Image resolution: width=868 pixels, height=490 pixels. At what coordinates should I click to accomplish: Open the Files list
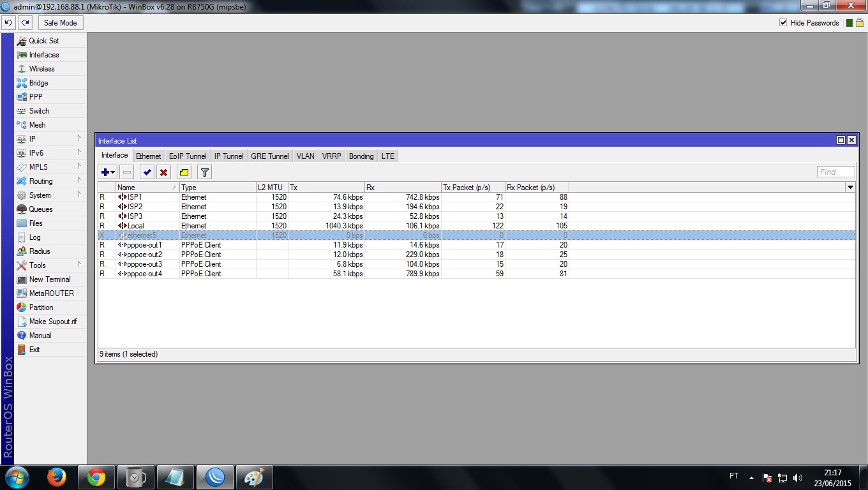(x=50, y=223)
